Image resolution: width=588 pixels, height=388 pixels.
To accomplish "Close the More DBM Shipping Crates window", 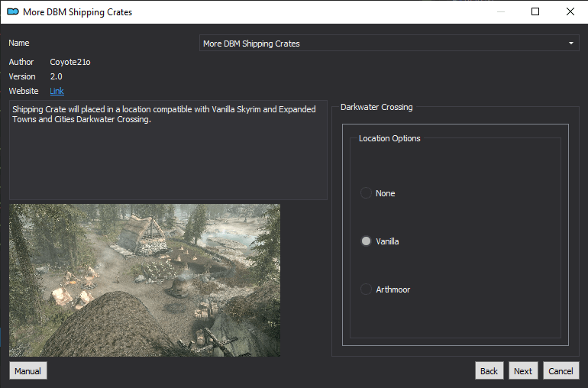I will click(x=570, y=11).
